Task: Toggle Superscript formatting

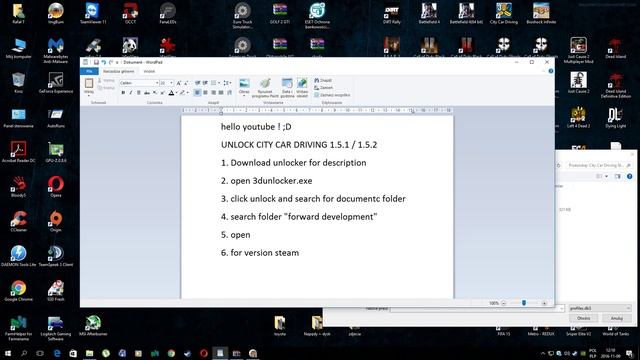Action: pos(162,93)
